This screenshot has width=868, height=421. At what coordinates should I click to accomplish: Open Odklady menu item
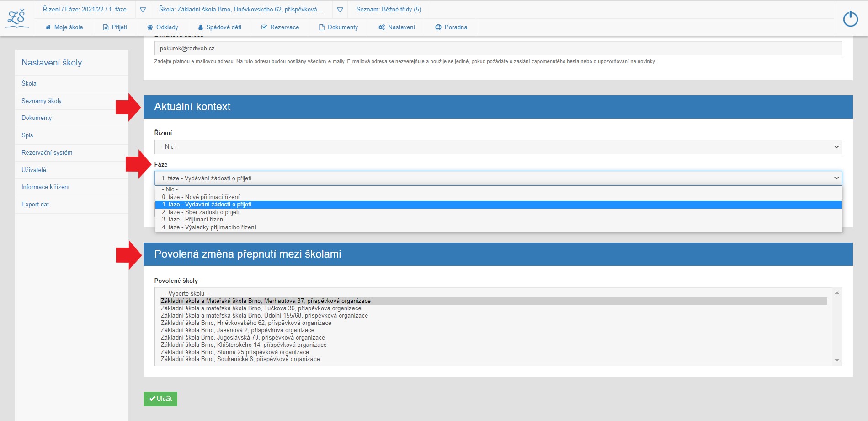163,27
